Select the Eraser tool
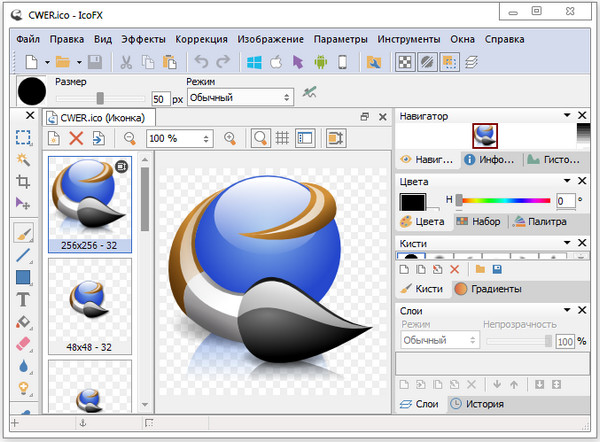Viewport: 600px width, 442px height. [24, 343]
